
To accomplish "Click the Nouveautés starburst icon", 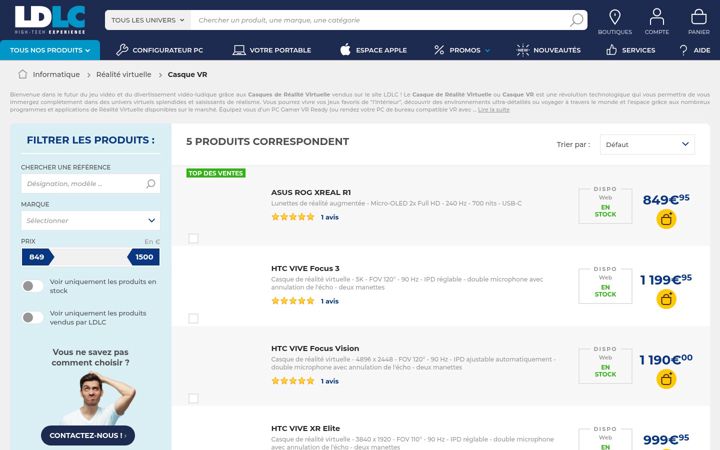I will 523,50.
